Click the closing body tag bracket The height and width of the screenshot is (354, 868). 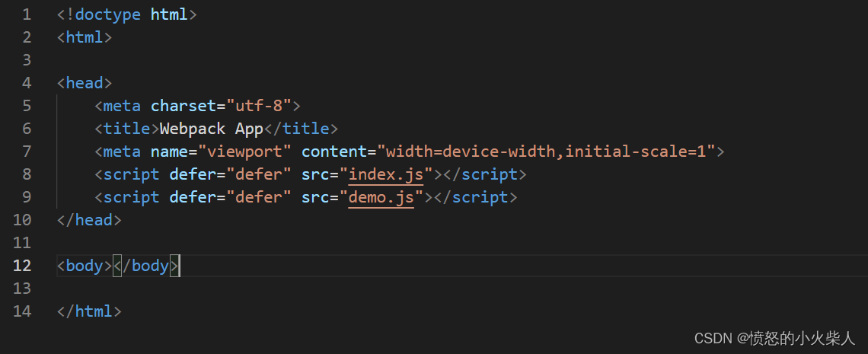click(x=174, y=266)
